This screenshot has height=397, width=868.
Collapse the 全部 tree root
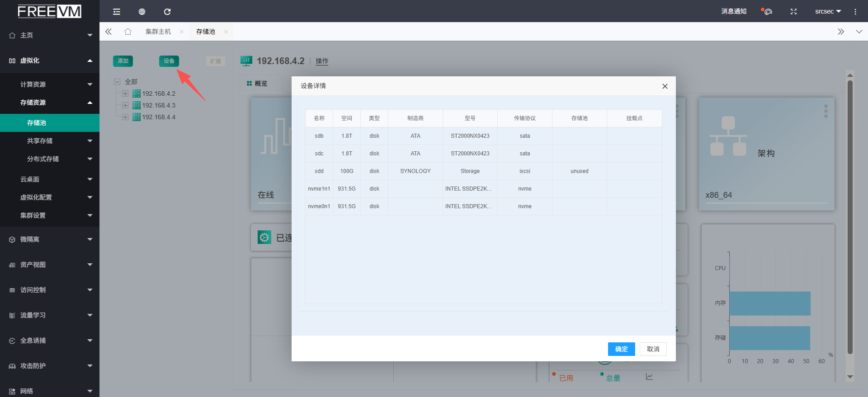[117, 82]
